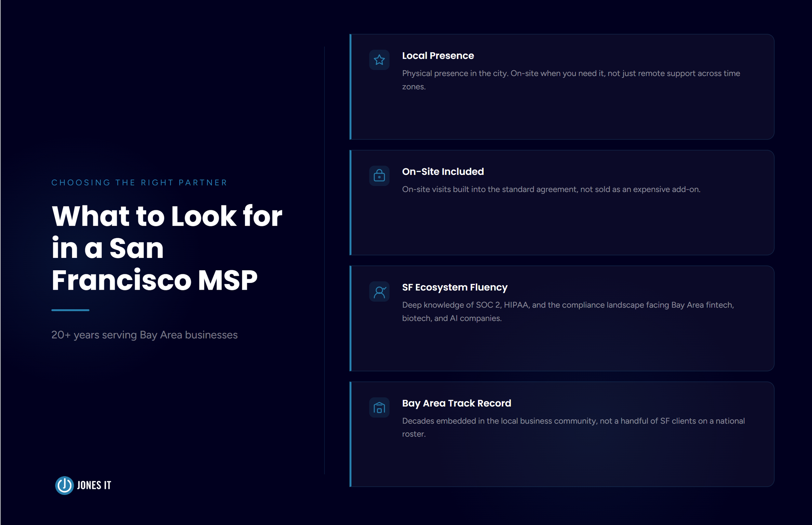
Task: Click the person icon next to SF Ecosystem Fluency
Action: click(379, 291)
